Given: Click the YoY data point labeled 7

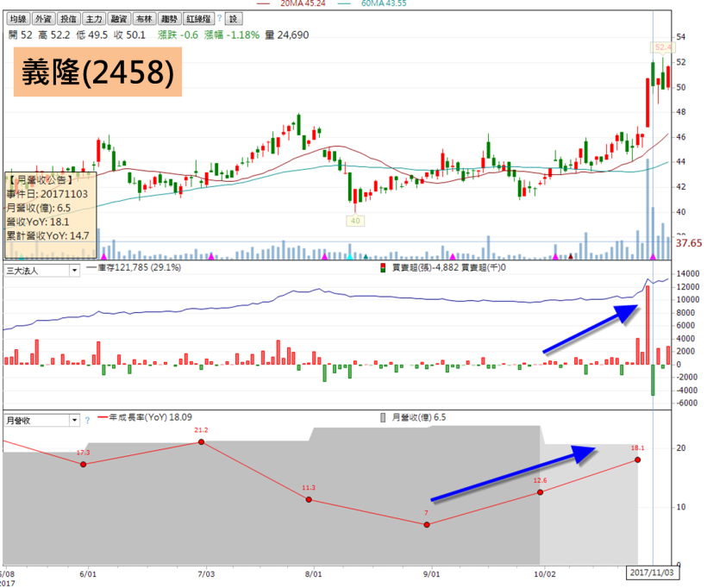Looking at the screenshot, I should click(427, 525).
